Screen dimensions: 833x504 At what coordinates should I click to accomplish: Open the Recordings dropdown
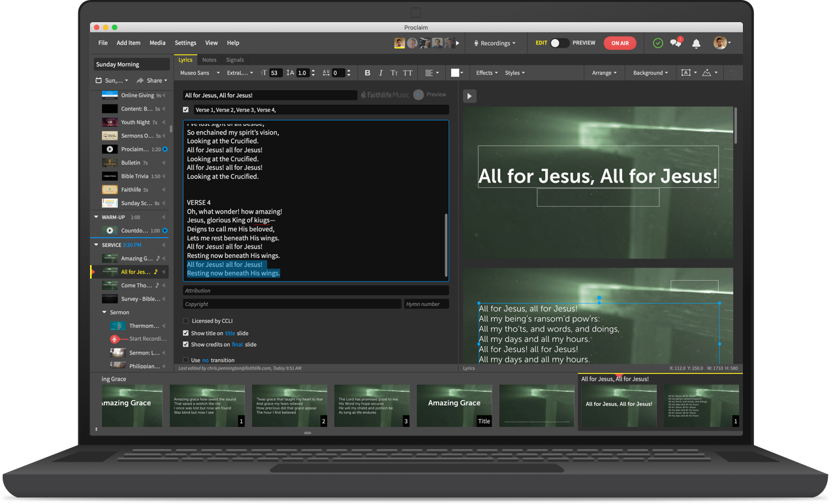pos(494,43)
